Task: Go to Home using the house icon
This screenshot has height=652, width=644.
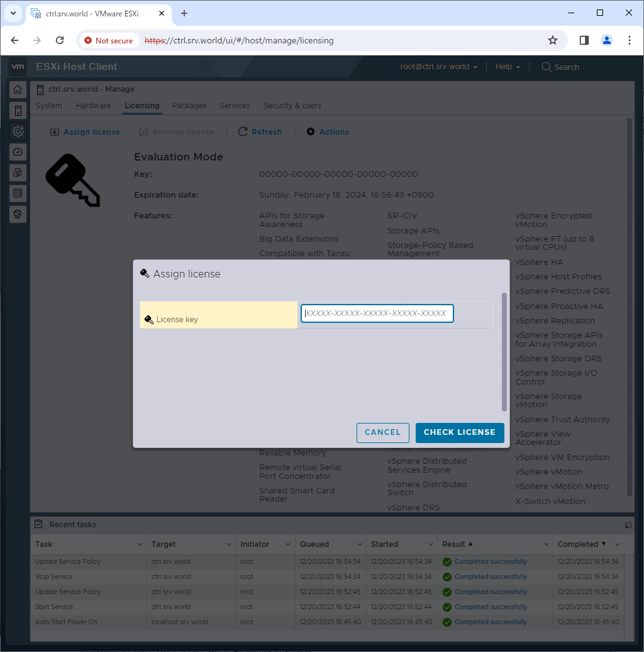Action: click(x=18, y=89)
